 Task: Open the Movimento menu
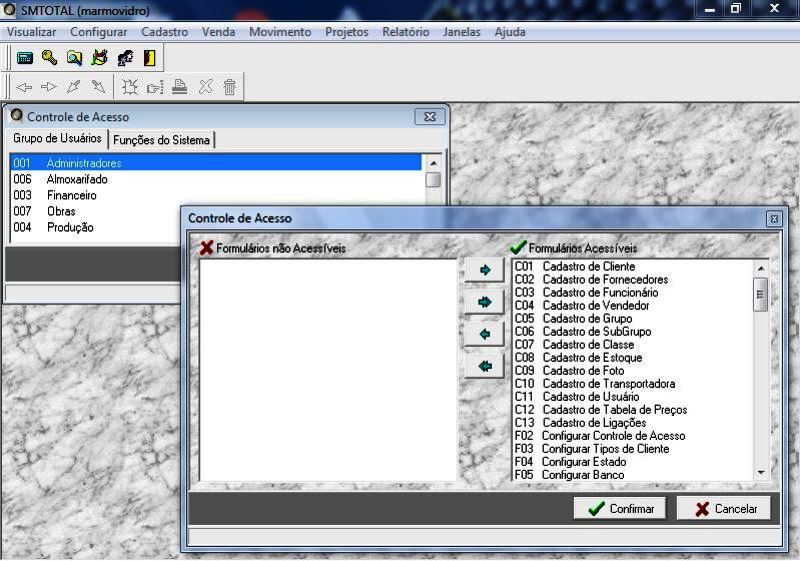[x=280, y=32]
